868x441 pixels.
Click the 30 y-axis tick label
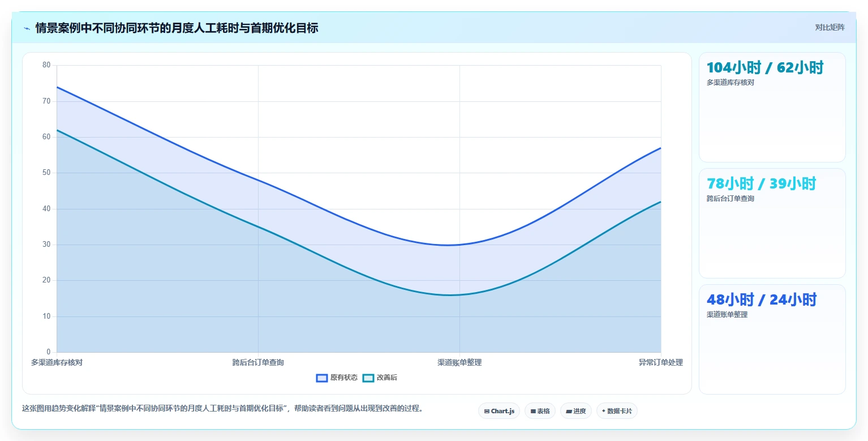(46, 245)
